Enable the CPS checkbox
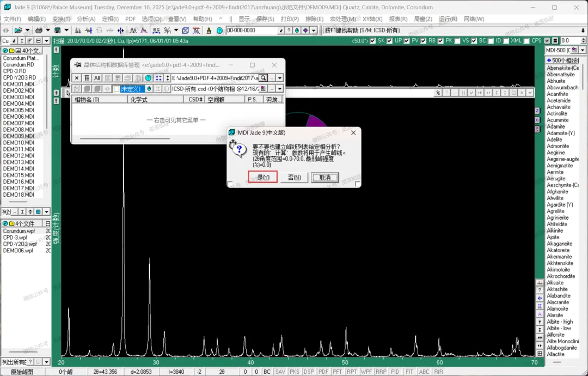 [x=526, y=40]
